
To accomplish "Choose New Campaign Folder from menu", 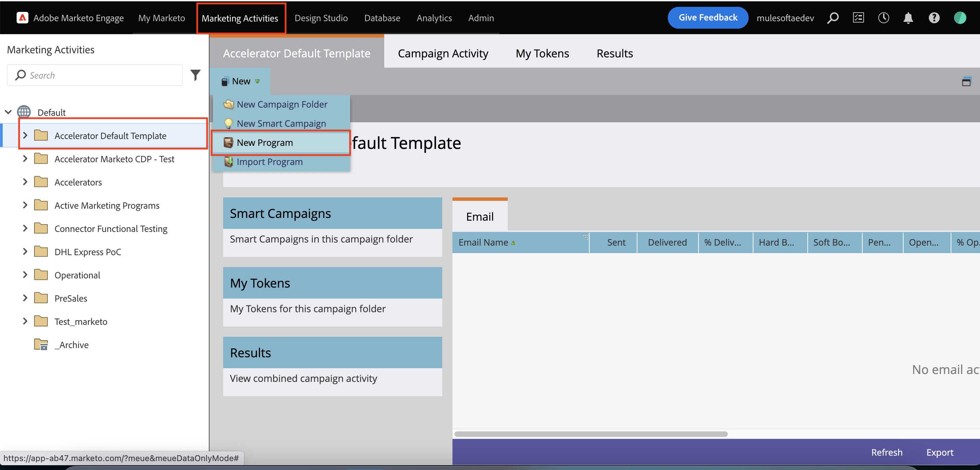I will (282, 104).
